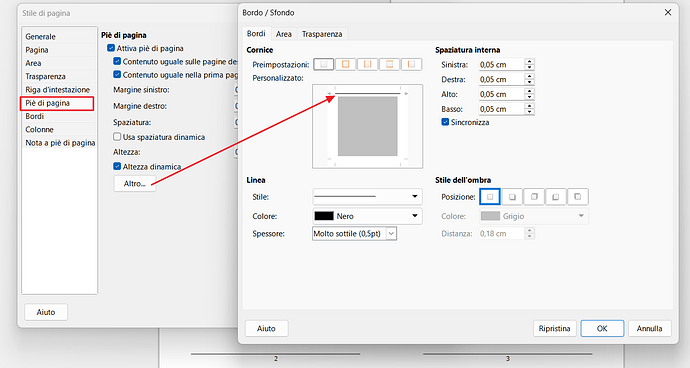Viewport: 690px width, 368px height.
Task: Choose the top and bottom borders preset
Action: click(x=389, y=64)
